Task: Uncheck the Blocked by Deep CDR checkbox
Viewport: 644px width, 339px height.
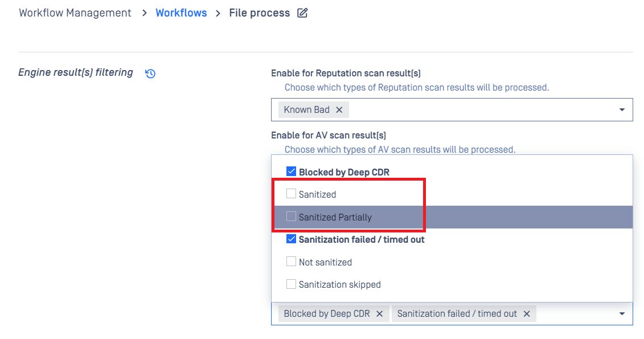Action: (291, 171)
